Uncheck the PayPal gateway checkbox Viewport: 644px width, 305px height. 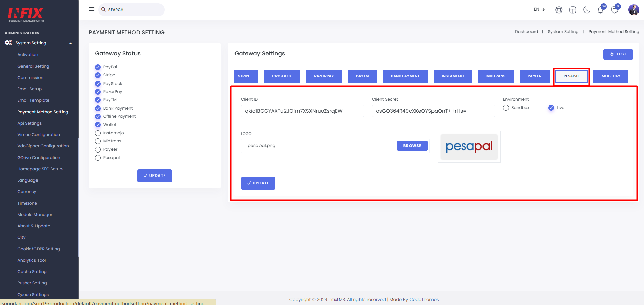98,67
